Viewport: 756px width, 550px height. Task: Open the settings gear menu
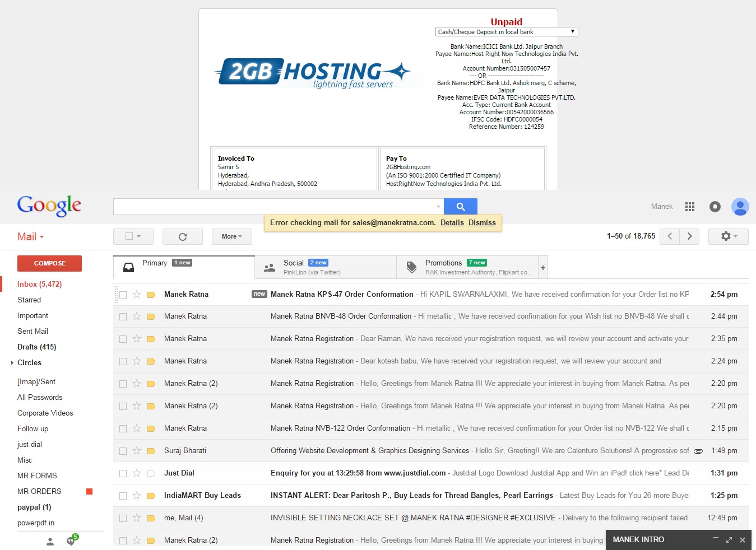coord(729,236)
